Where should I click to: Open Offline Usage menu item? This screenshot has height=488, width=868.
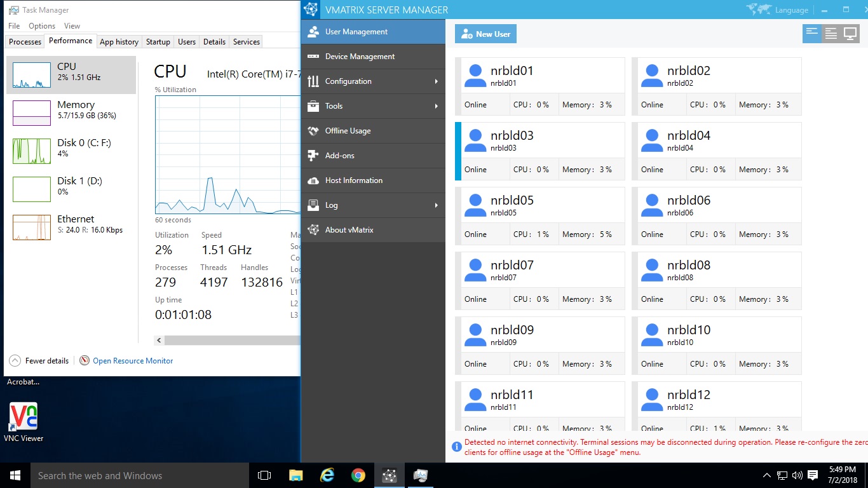click(x=373, y=131)
